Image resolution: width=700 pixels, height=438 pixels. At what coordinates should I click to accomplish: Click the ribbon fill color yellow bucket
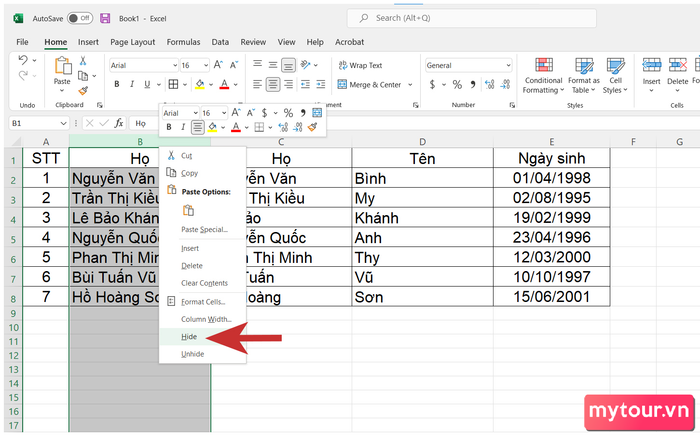[200, 84]
